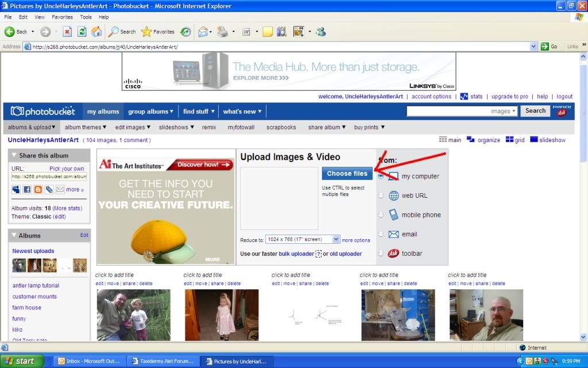This screenshot has width=588, height=368.
Task: Open the History toolbar icon
Action: pos(185,32)
